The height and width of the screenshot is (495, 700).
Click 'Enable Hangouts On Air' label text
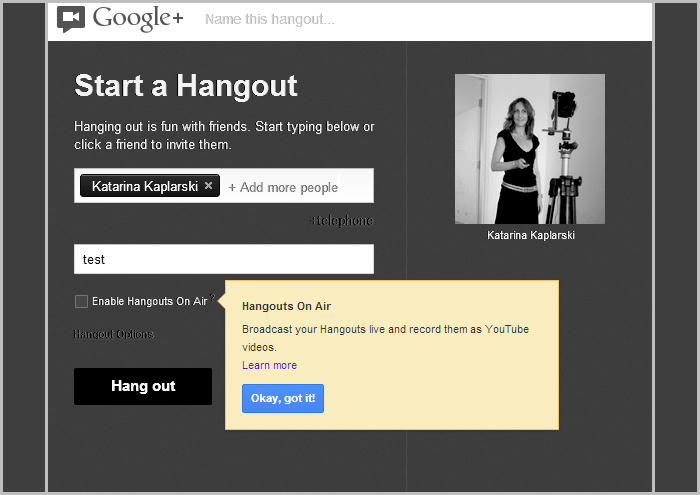coord(150,301)
